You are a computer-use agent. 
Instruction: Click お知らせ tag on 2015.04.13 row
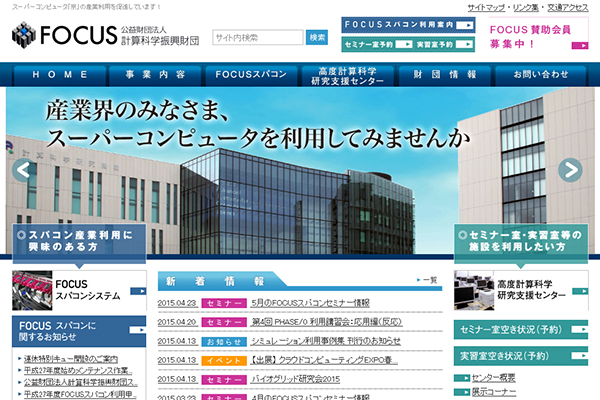(x=224, y=342)
